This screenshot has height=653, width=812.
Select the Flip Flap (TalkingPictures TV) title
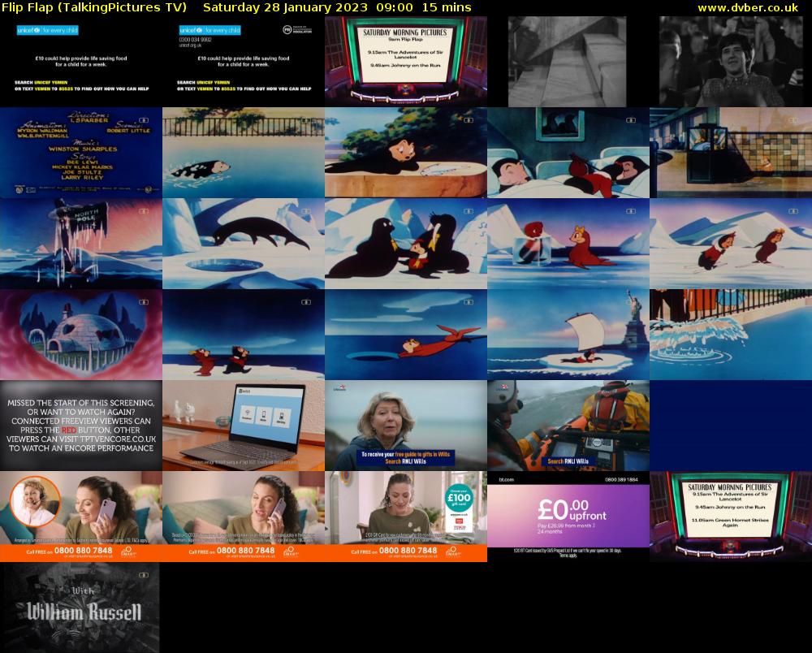(93, 8)
